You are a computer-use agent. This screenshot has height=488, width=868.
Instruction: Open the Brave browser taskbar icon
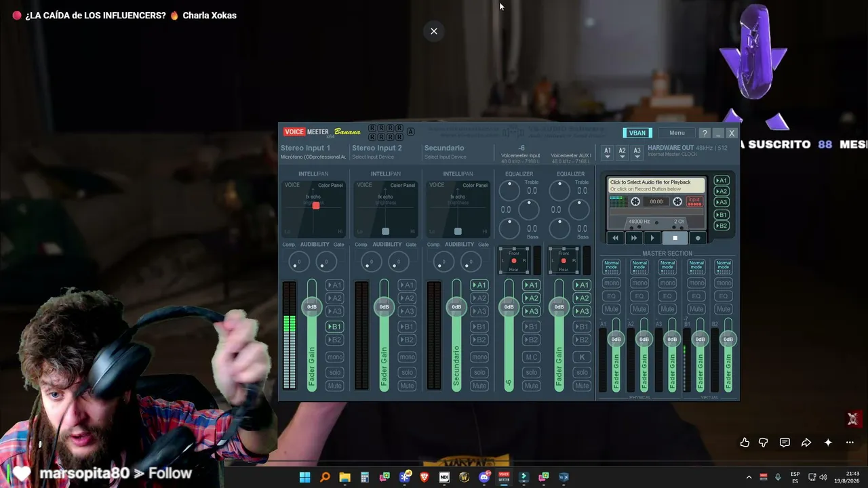point(425,477)
